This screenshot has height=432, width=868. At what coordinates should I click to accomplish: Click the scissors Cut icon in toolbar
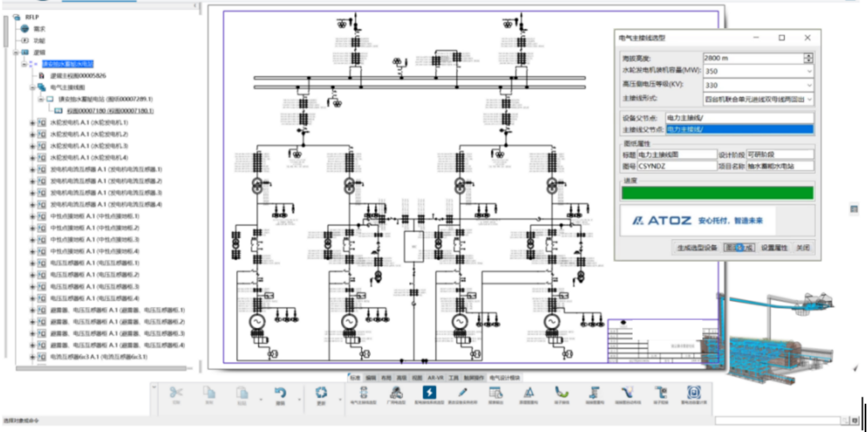(176, 392)
